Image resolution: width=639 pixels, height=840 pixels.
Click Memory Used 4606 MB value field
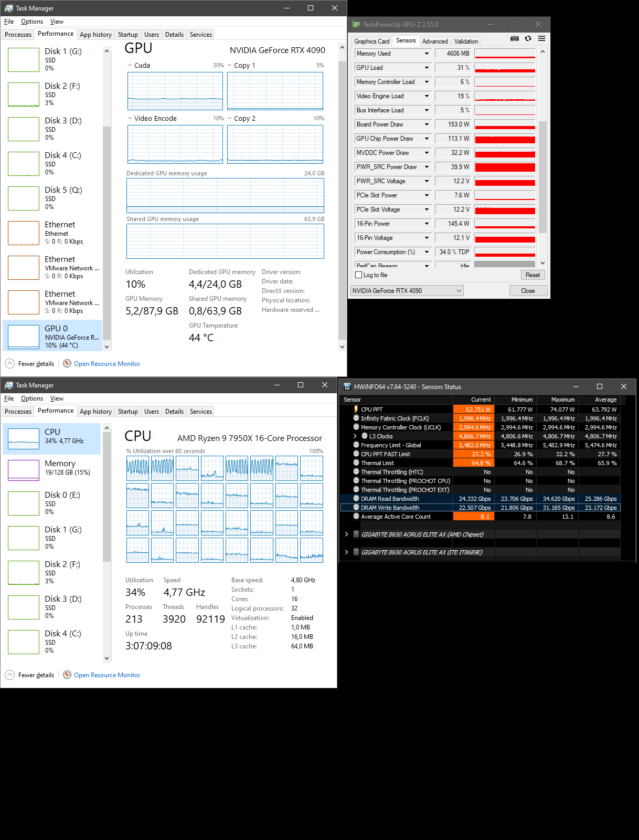453,54
